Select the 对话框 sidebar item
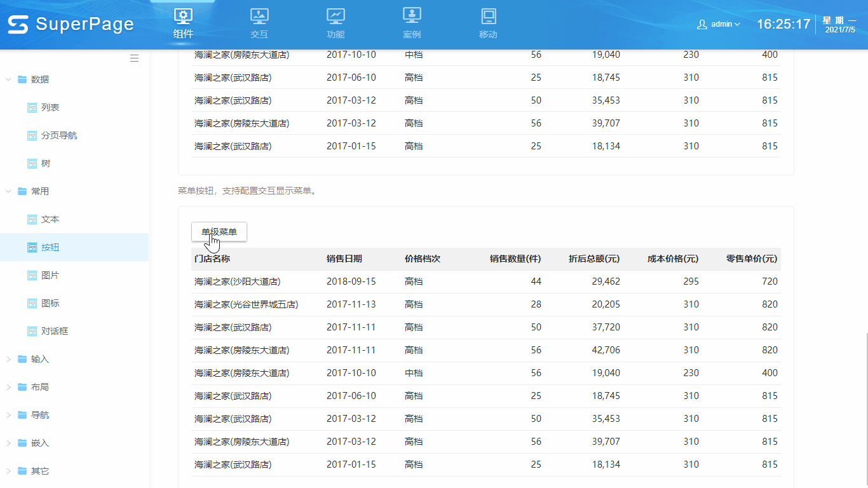Image resolution: width=868 pixels, height=488 pixels. pyautogui.click(x=54, y=331)
